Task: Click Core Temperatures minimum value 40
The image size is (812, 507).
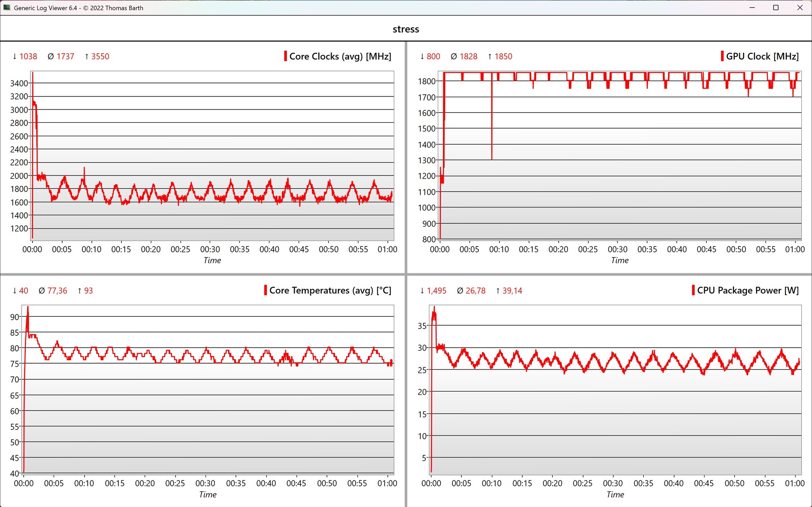Action: click(x=24, y=290)
